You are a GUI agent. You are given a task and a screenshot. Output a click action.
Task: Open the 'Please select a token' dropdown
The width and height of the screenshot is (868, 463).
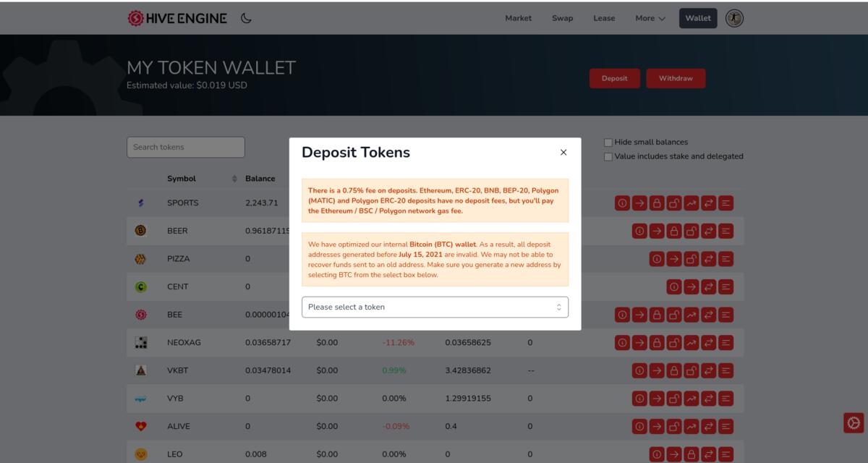tap(435, 307)
